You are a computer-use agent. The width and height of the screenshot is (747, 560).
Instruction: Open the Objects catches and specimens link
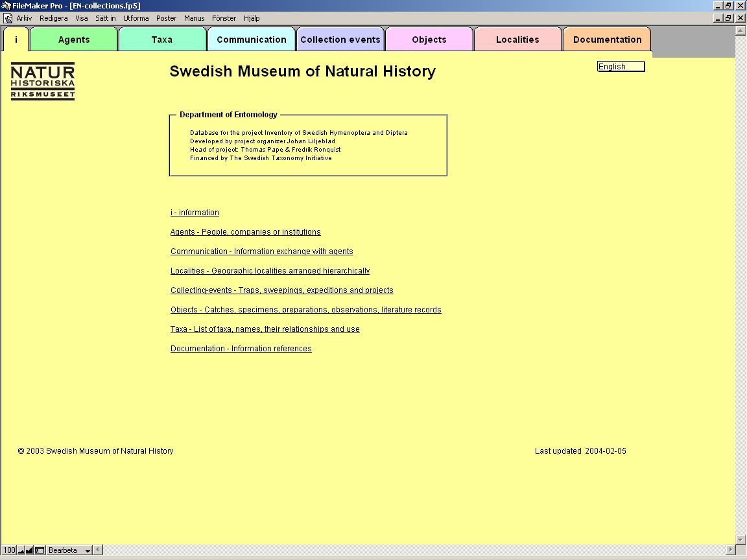pyautogui.click(x=305, y=310)
